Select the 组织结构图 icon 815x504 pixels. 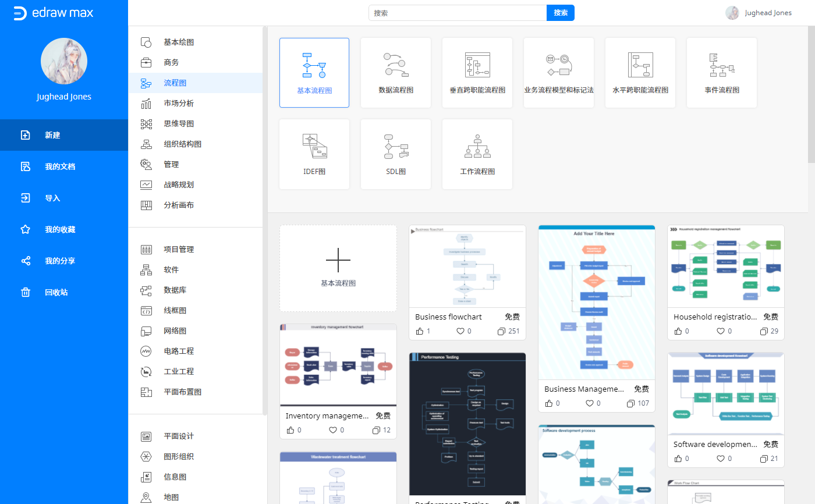(146, 144)
